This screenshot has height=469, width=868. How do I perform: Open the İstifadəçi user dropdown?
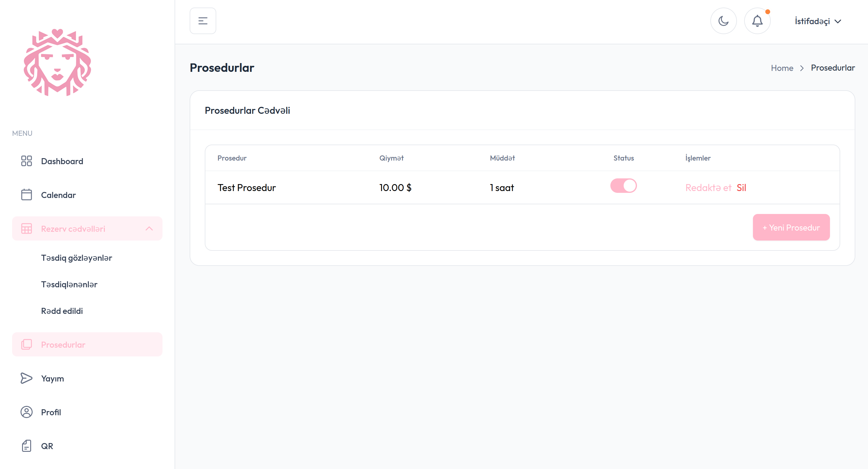[x=818, y=21]
